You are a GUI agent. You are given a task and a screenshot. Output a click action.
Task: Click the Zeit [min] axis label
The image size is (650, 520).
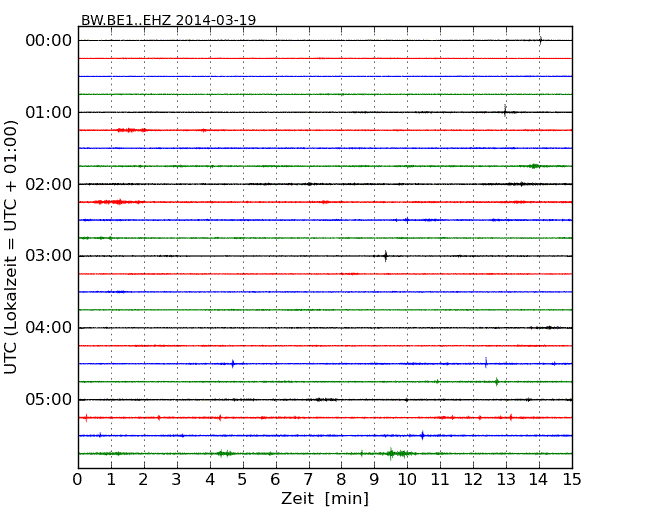point(325,498)
